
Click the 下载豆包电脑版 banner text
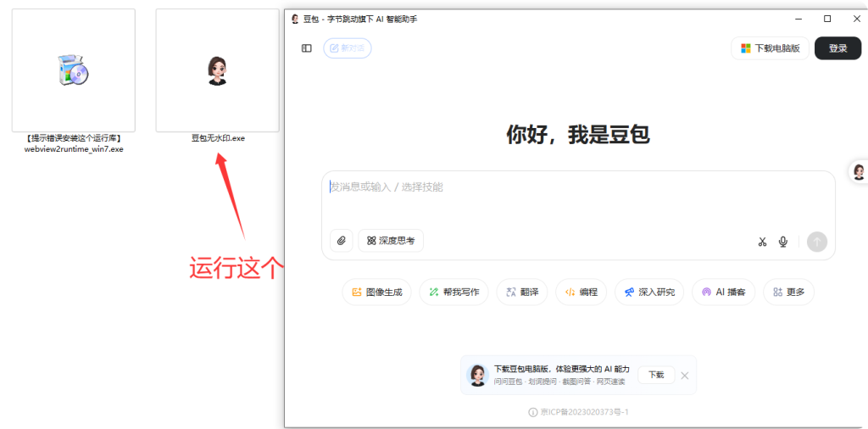click(x=561, y=369)
